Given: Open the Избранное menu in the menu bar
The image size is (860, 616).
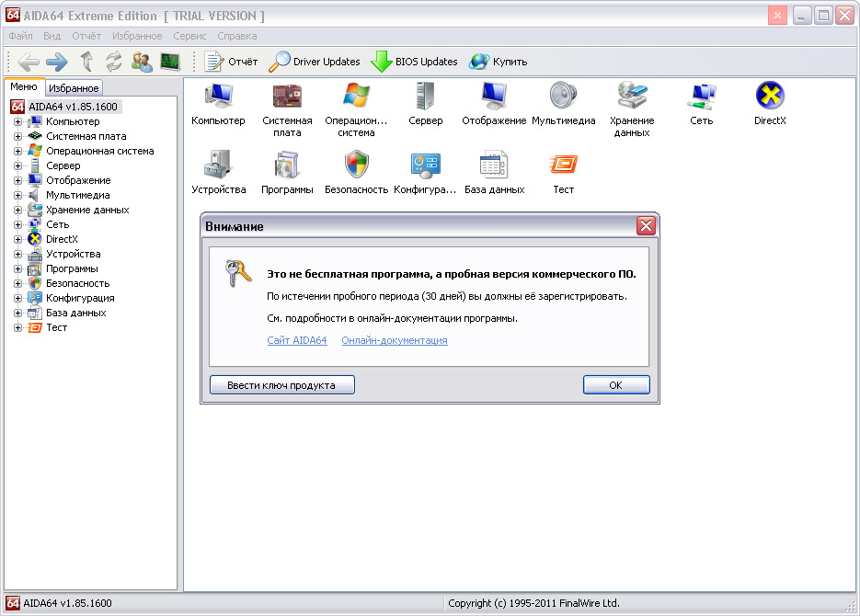Looking at the screenshot, I should click(137, 36).
